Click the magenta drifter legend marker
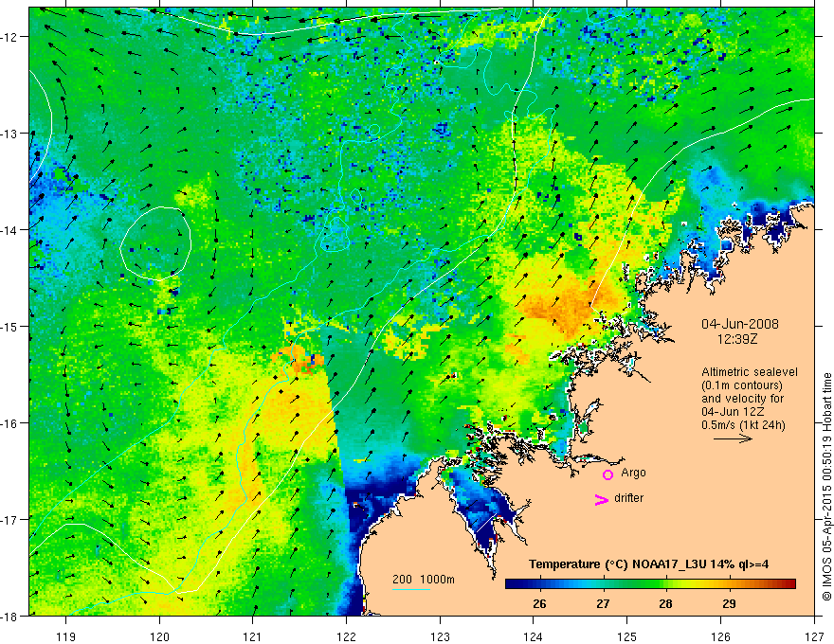 click(x=602, y=499)
